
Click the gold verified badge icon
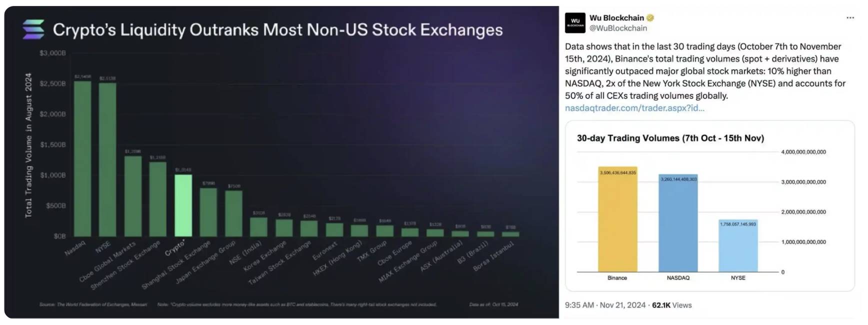tap(650, 18)
